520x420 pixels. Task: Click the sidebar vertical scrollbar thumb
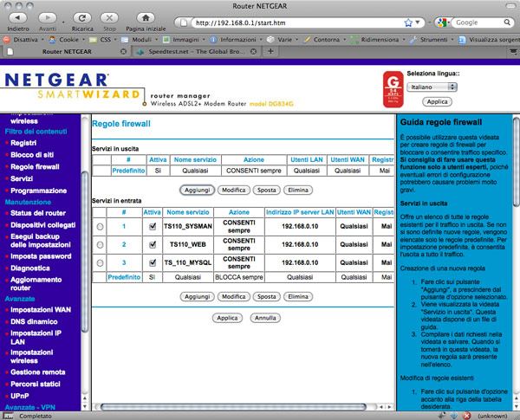coord(85,251)
